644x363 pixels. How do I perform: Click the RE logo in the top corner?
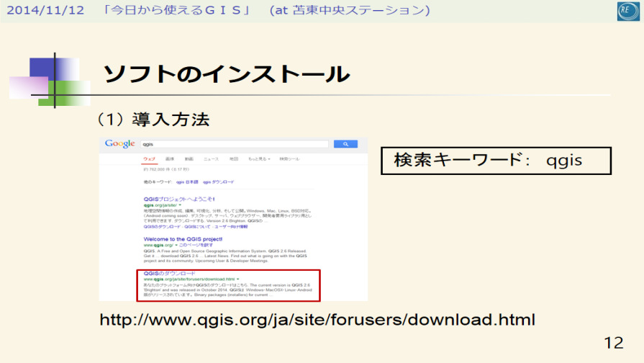point(627,11)
